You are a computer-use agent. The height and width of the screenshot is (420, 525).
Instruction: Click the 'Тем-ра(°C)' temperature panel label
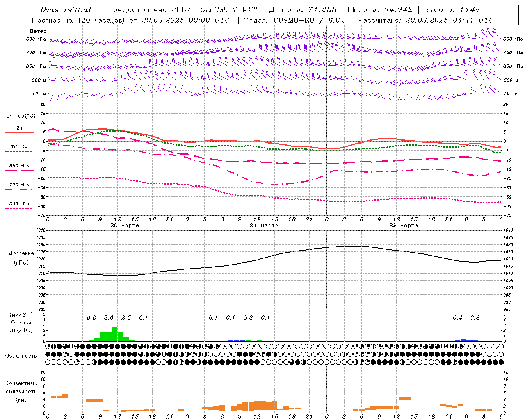[x=19, y=116]
